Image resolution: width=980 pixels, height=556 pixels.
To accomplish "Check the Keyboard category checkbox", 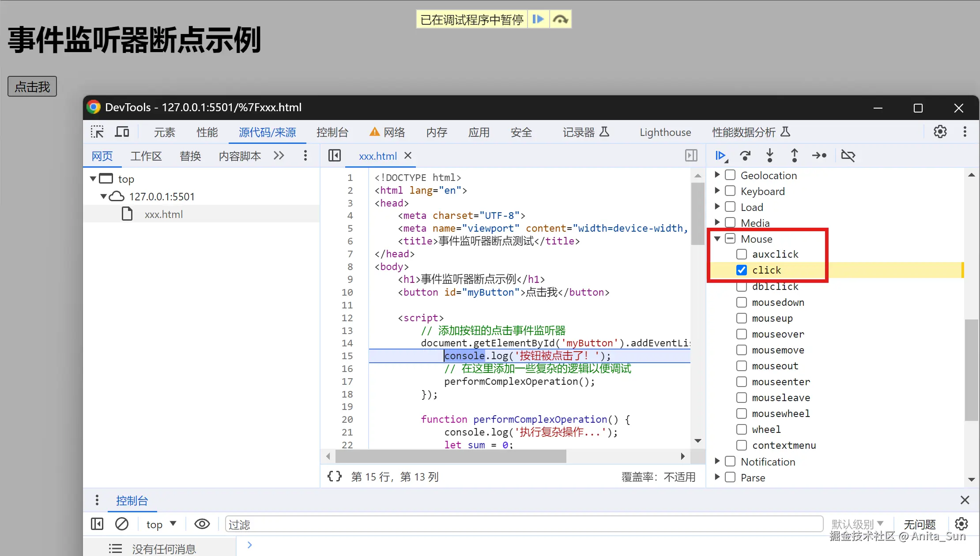I will click(730, 191).
